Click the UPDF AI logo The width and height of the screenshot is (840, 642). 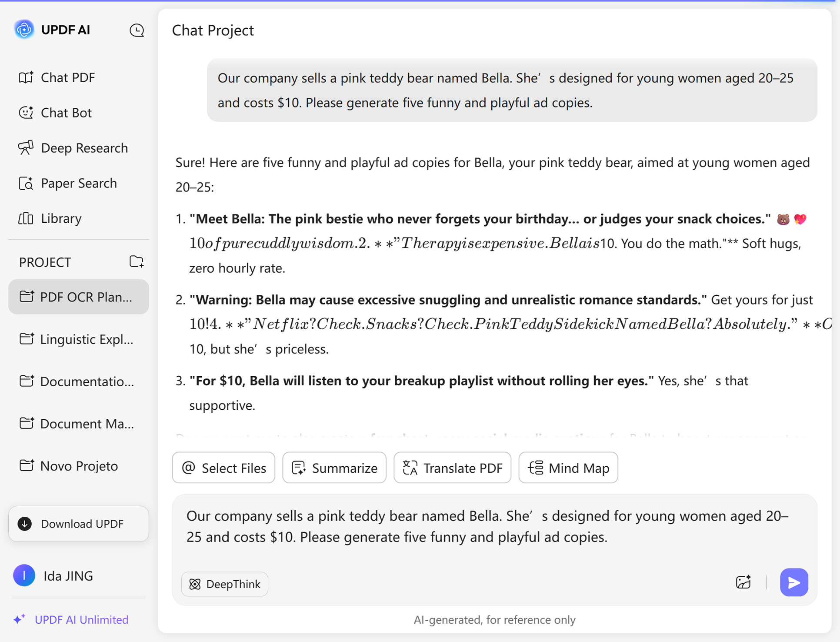[x=24, y=30]
